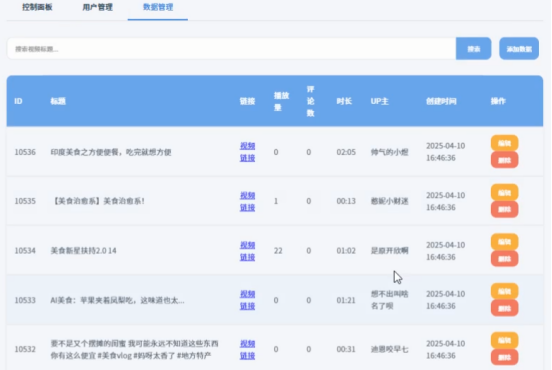The image size is (552, 370).
Task: Click the creation time in row 10536
Action: [446, 152]
